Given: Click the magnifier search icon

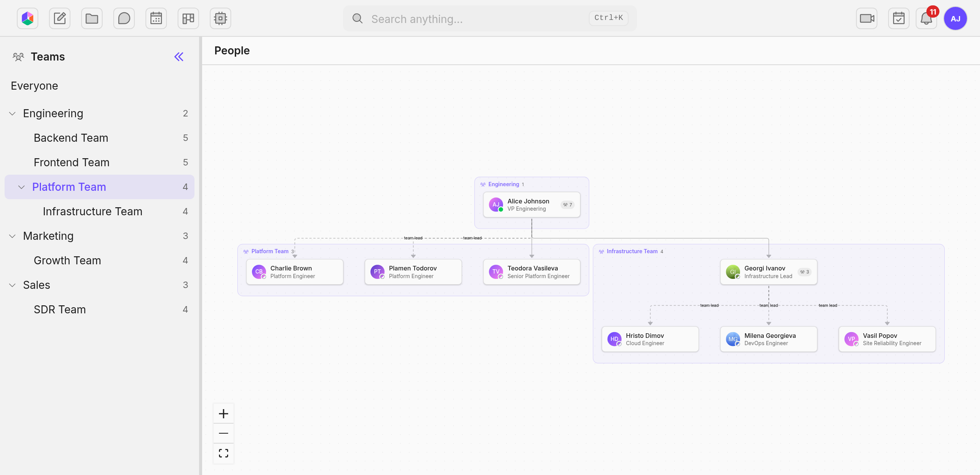Looking at the screenshot, I should tap(358, 18).
